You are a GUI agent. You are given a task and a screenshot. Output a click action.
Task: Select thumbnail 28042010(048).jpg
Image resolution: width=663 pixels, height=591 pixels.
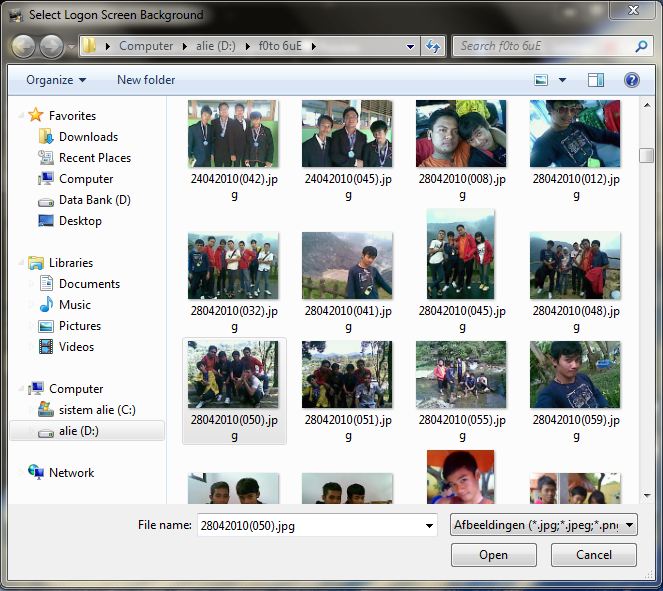[x=575, y=265]
